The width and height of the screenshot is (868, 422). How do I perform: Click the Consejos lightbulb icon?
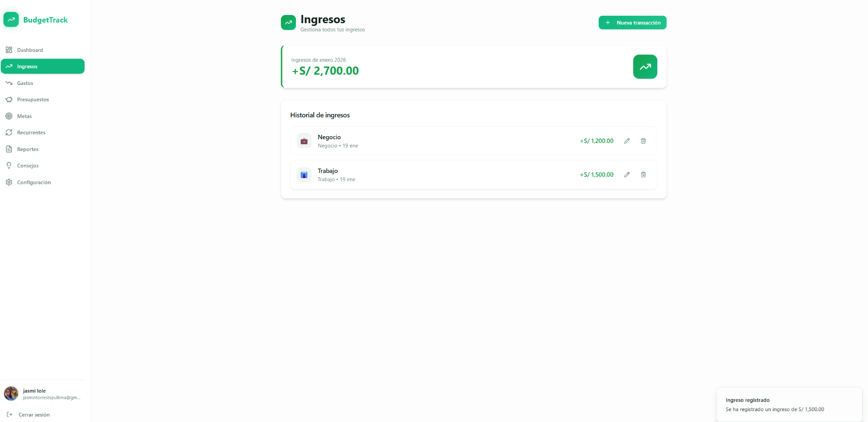click(x=9, y=166)
